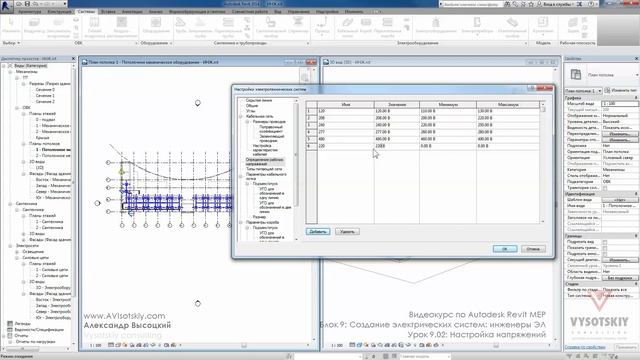Click the Компонент model tool

coord(543,26)
